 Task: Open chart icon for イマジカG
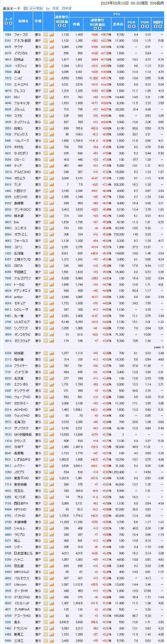pos(51,53)
